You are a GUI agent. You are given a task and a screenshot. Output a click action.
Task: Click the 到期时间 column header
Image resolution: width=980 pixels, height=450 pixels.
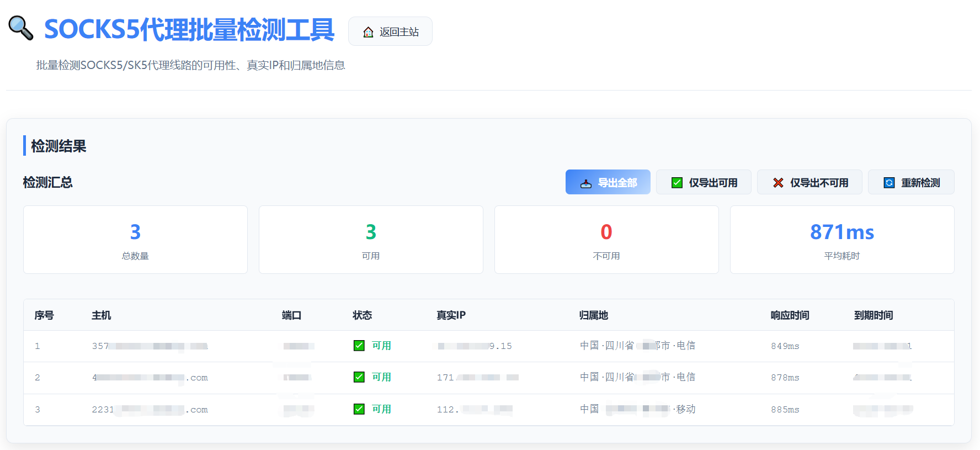(x=874, y=315)
